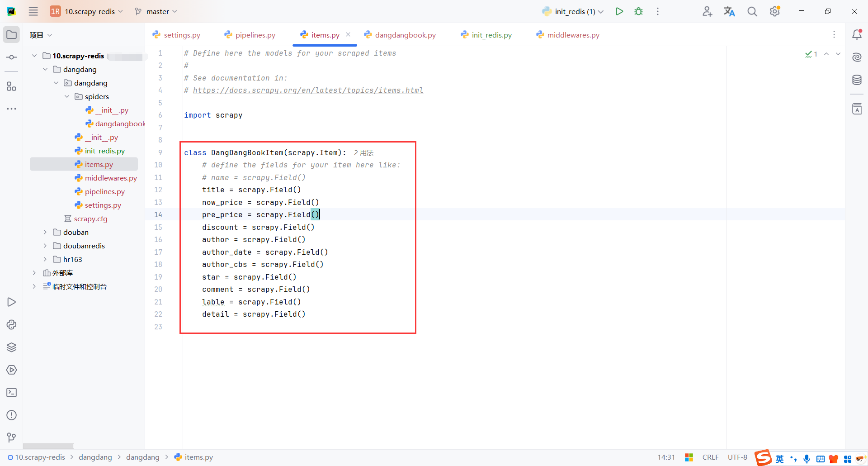868x466 pixels.
Task: Switch to the dangdangbook.py tab
Action: 400,35
